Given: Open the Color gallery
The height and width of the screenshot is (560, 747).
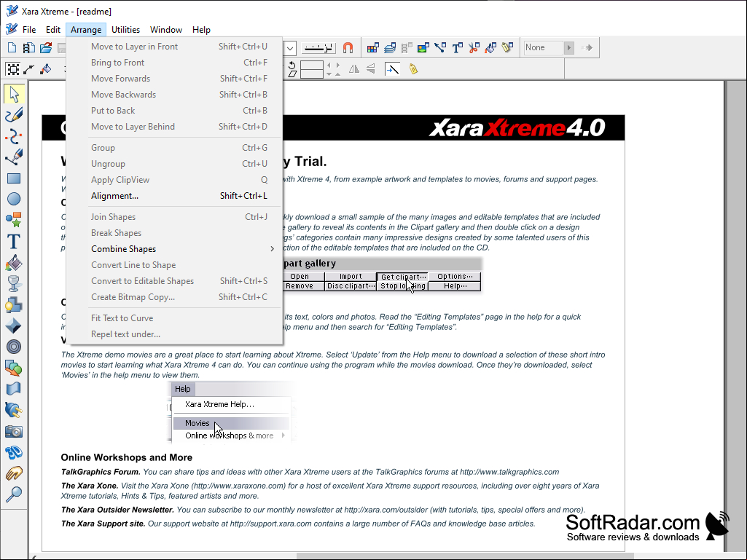Looking at the screenshot, I should click(373, 47).
